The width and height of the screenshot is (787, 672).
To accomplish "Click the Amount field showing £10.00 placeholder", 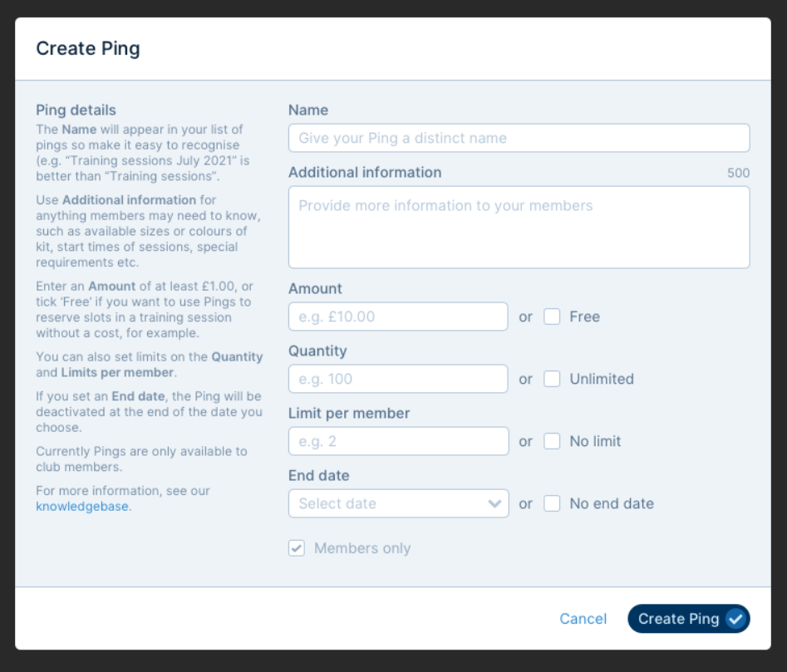I will click(x=398, y=316).
